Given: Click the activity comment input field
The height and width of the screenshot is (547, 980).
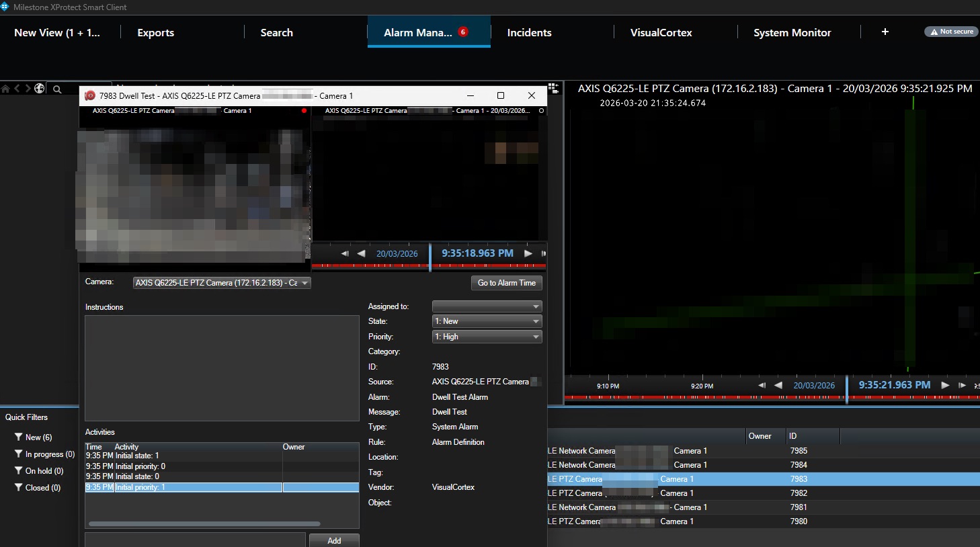Looking at the screenshot, I should point(195,540).
